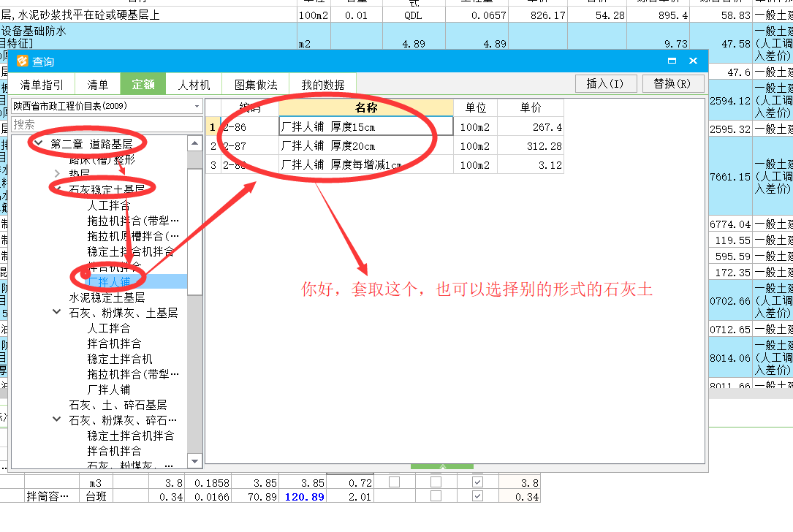Switch to the 清单 tab
Screen dimensions: 793x532
98,85
